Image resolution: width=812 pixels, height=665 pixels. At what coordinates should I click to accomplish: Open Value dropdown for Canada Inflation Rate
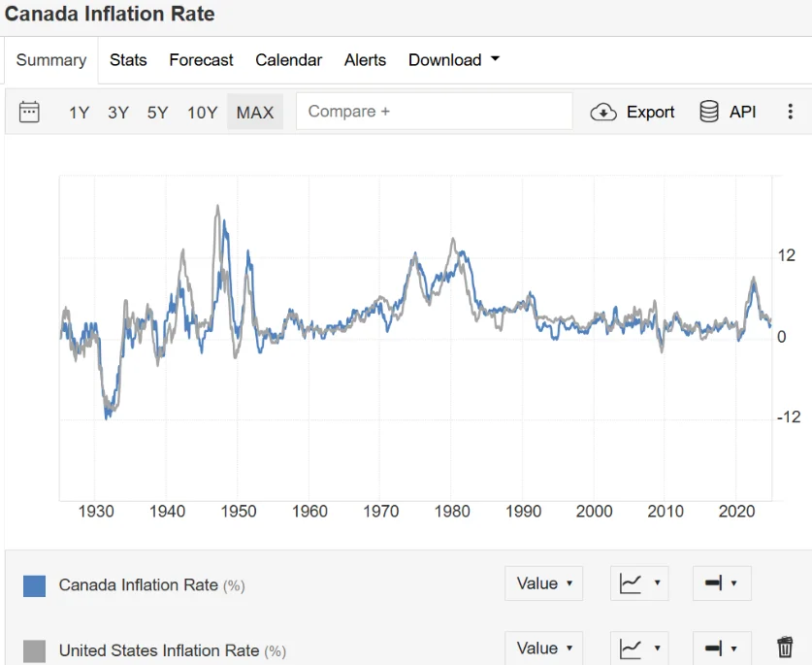pyautogui.click(x=543, y=583)
